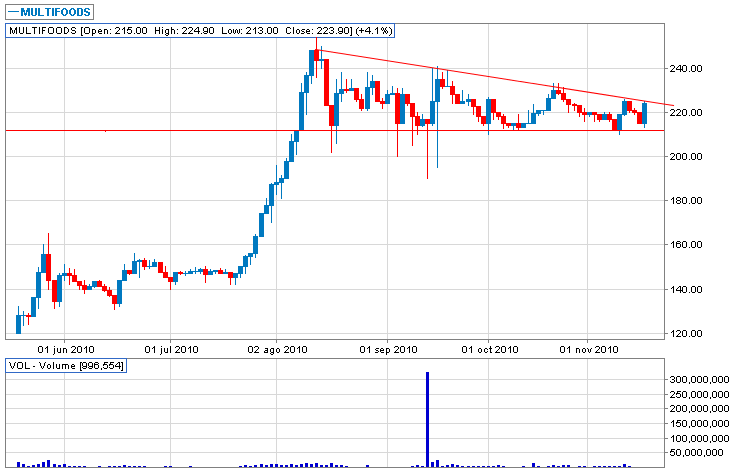Click the 240.00 price axis label
745x470 pixels.
pos(686,68)
